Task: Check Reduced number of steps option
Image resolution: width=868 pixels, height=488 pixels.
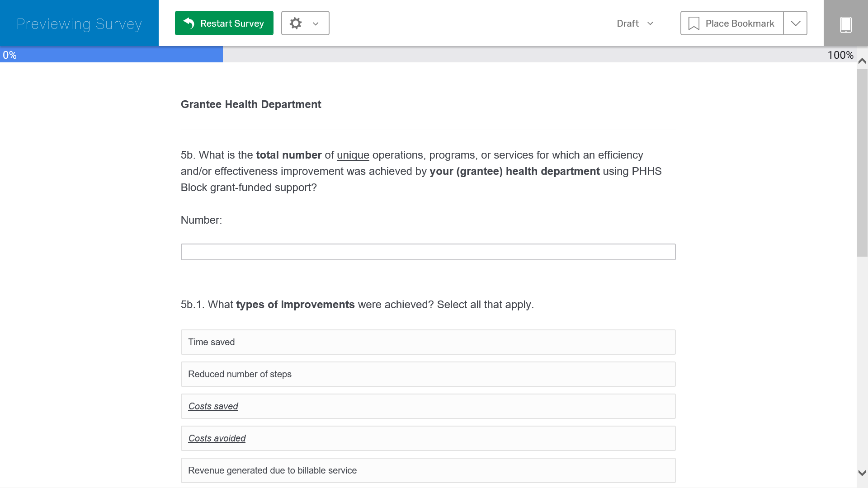Action: 428,374
